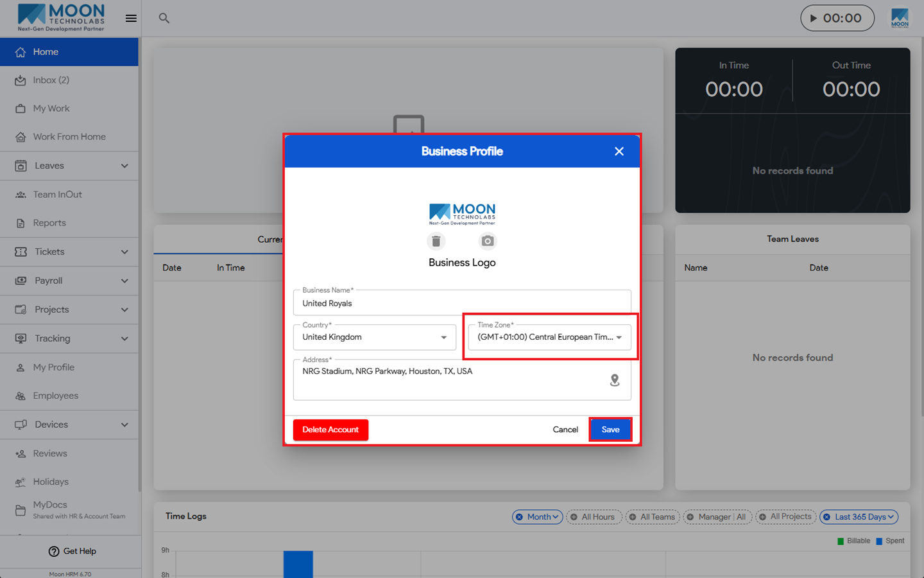Click the Inbox icon
The width and height of the screenshot is (924, 578).
coord(21,80)
